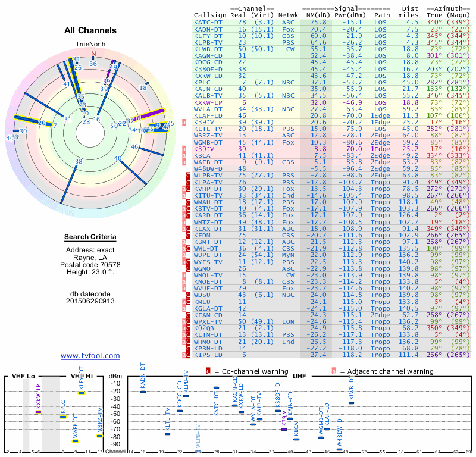The image size is (476, 457).
Task: Click the KATC-DT callsign row
Action: click(332, 23)
